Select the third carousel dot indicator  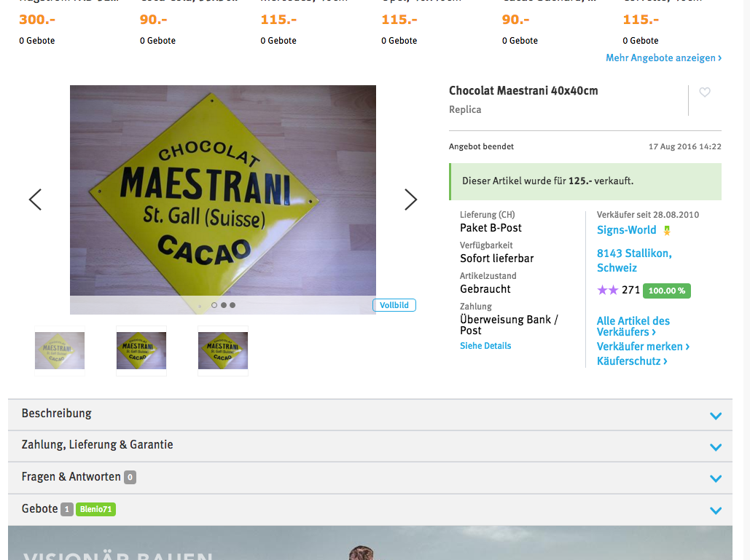click(233, 305)
